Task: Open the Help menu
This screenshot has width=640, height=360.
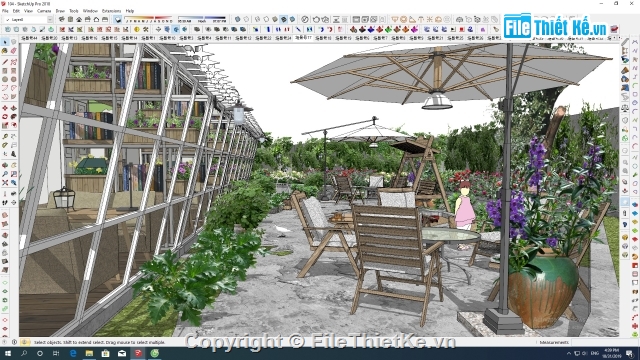Action: (130, 11)
